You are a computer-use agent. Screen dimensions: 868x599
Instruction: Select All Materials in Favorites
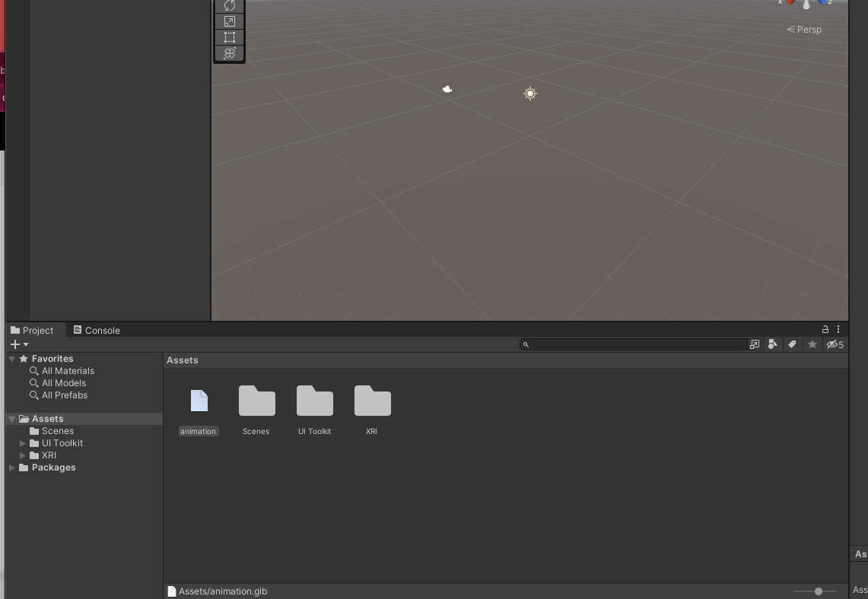68,371
